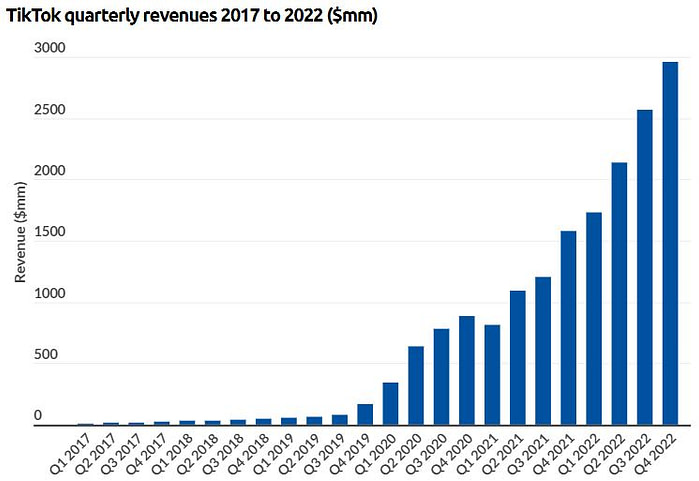Click the 3000 y-axis tick label

(x=50, y=49)
